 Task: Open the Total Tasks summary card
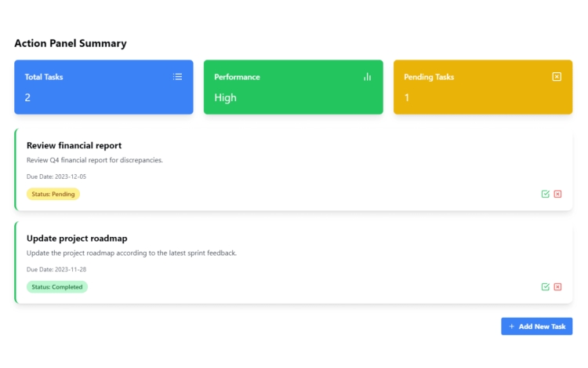point(103,87)
